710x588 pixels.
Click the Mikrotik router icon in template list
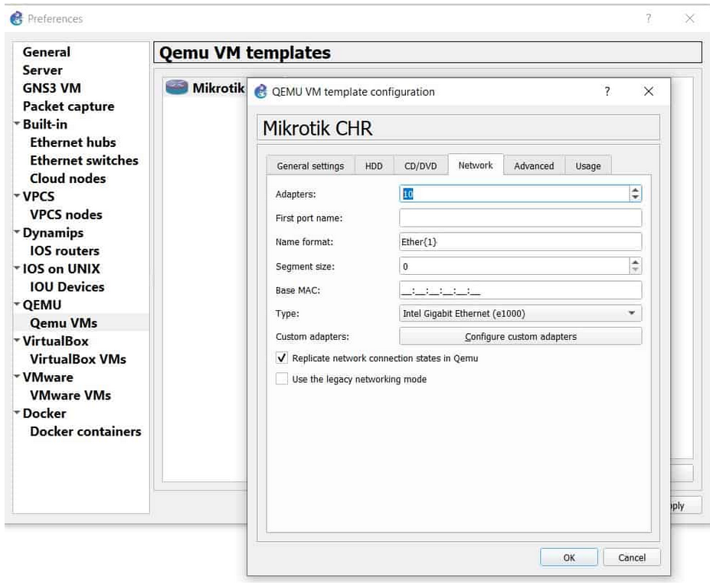[x=177, y=87]
